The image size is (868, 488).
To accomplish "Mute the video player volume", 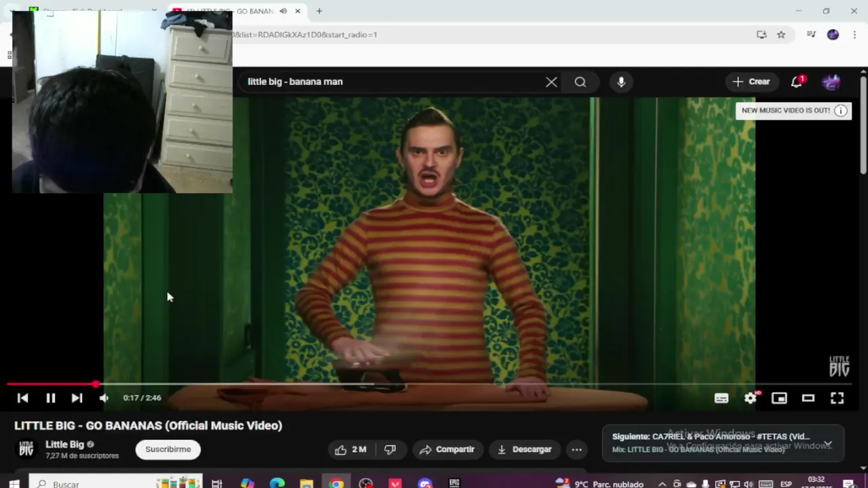I will click(104, 398).
